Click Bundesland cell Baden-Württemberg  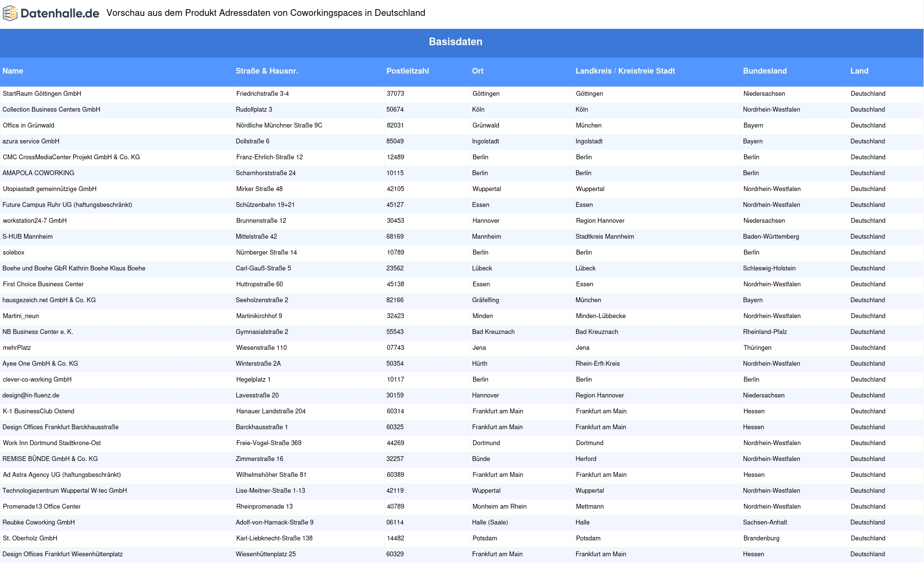click(x=771, y=237)
